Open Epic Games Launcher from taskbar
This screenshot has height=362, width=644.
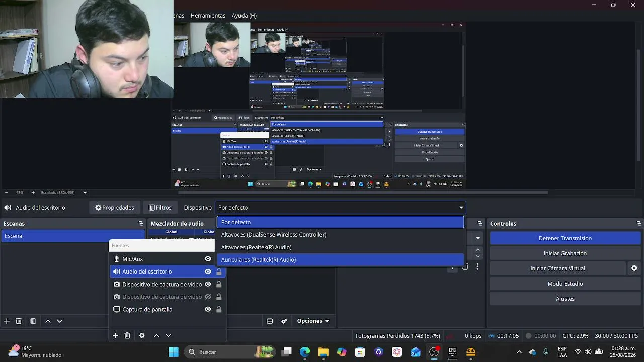452,352
